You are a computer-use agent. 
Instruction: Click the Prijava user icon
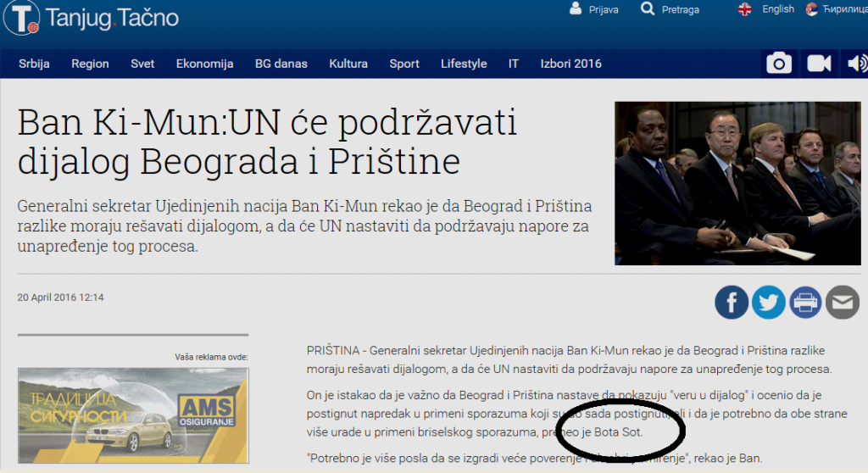(x=576, y=9)
